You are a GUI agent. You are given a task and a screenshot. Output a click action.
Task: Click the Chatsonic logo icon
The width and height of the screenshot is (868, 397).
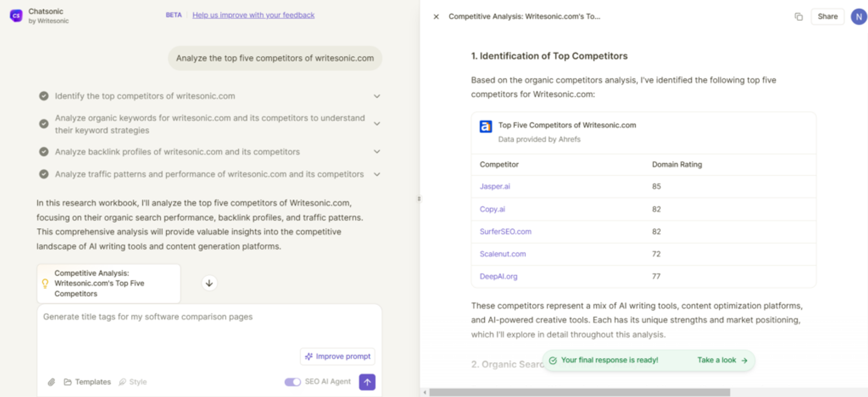coord(16,16)
